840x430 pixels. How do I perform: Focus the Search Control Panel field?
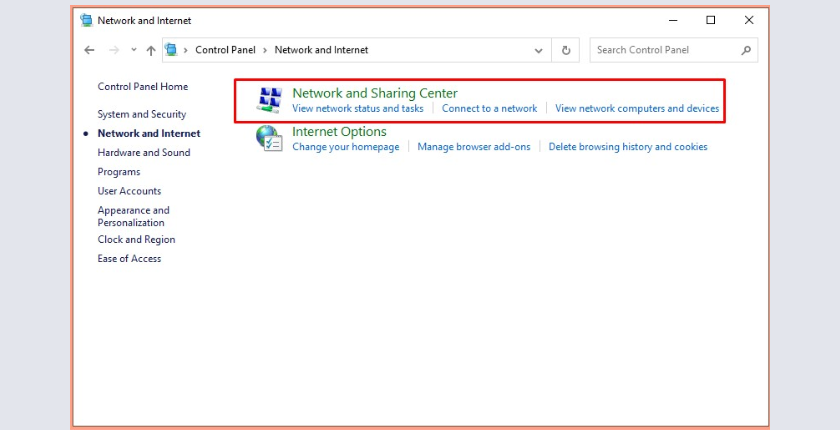click(x=673, y=50)
